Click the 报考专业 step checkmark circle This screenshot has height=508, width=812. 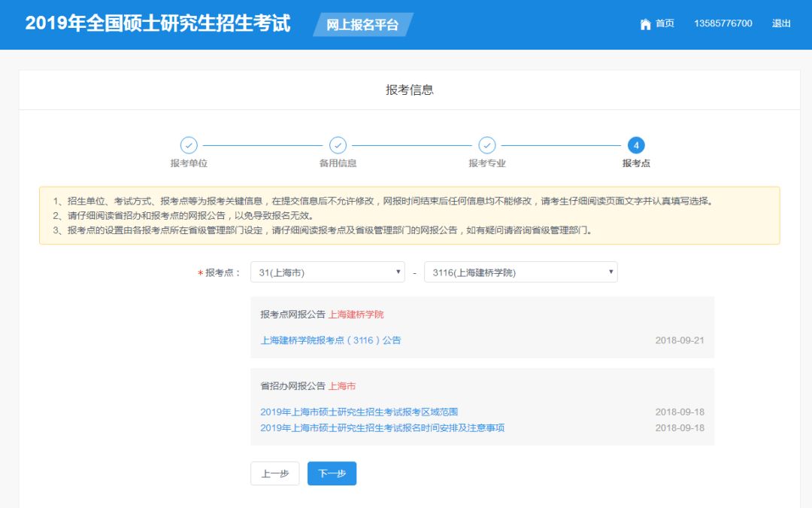coord(487,145)
